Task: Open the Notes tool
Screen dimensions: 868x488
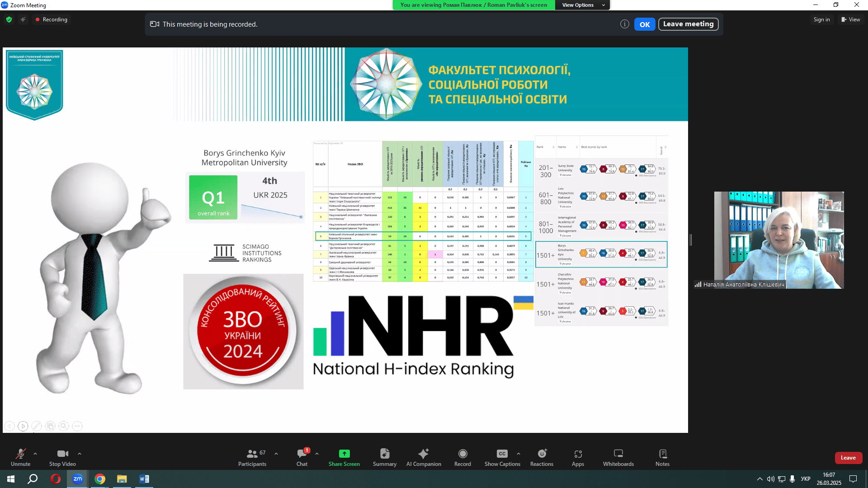Action: click(662, 454)
